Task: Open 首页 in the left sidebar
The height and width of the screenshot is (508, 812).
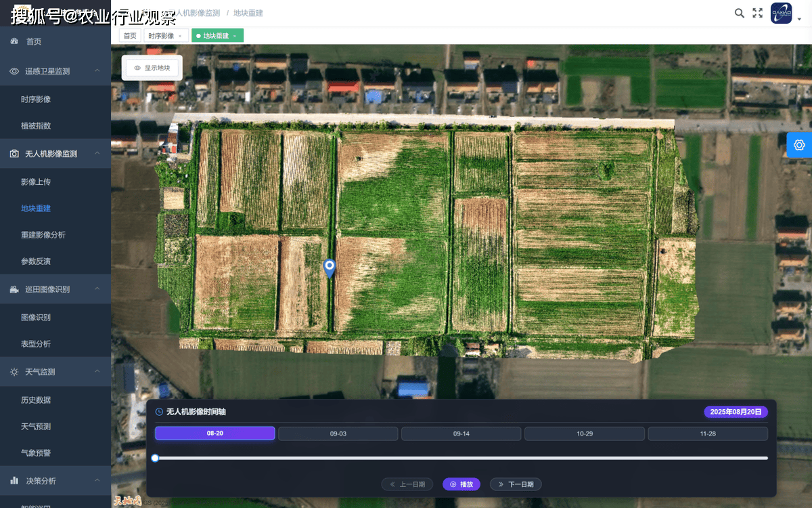Action: (34, 41)
